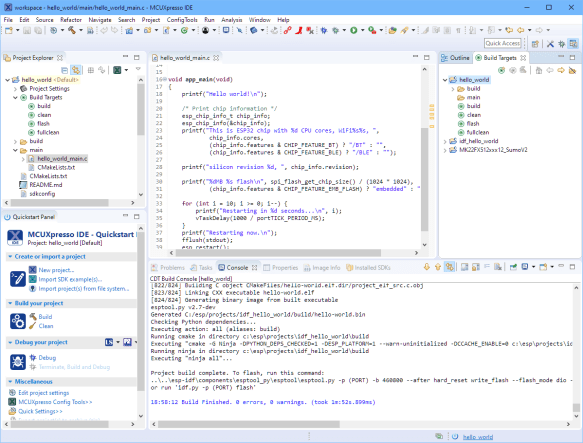Select the sdkconfig file in Project Explorer

coord(42,194)
